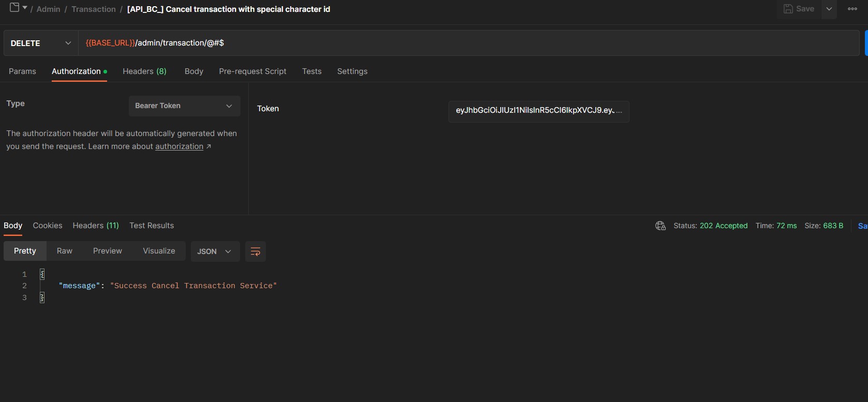868x402 pixels.
Task: Switch response view to Visualize
Action: (159, 251)
